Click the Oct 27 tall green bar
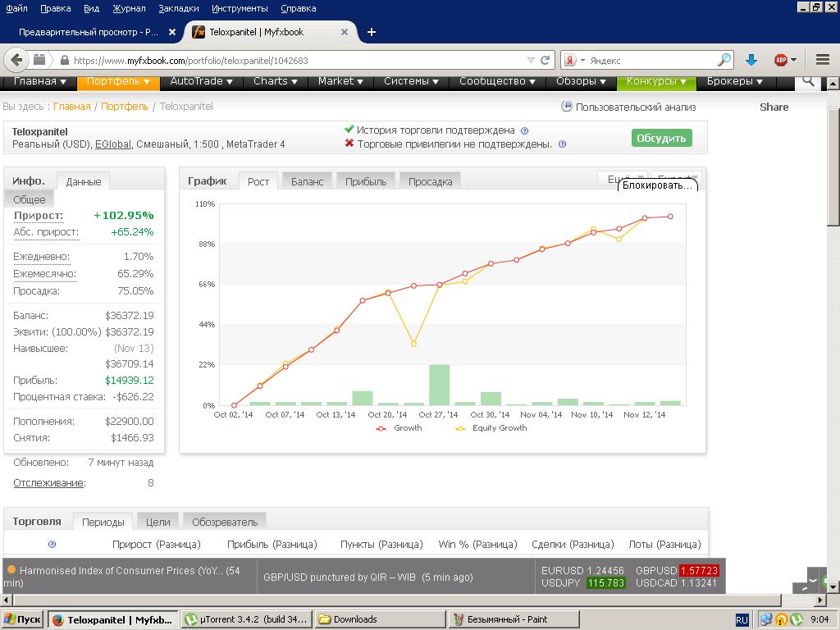Image resolution: width=840 pixels, height=630 pixels. (x=440, y=385)
